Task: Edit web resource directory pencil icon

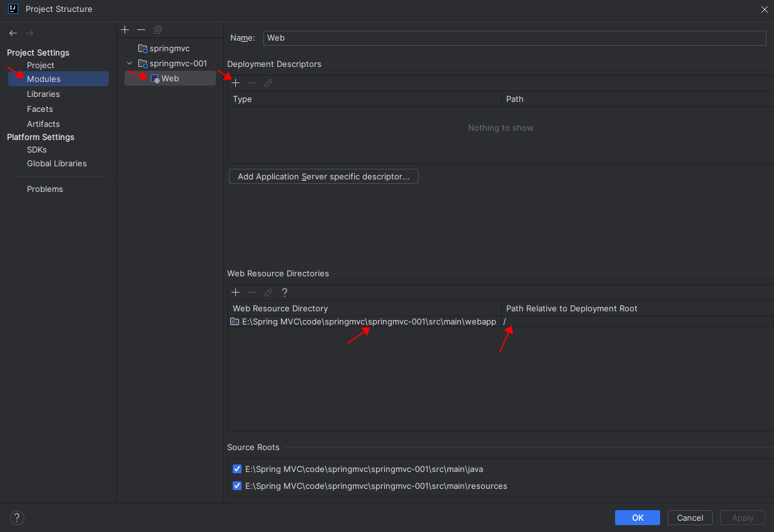Action: point(268,293)
